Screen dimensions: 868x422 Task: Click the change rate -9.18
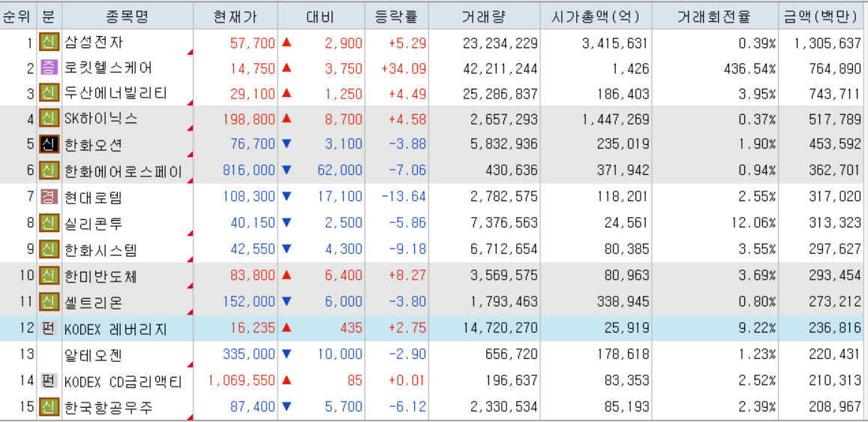click(407, 249)
